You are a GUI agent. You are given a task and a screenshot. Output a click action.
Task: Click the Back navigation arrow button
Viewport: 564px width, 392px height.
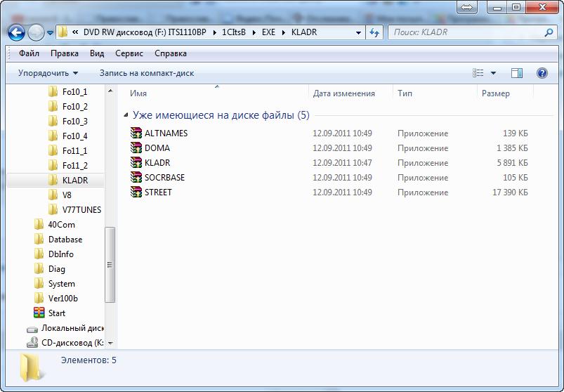[x=17, y=32]
